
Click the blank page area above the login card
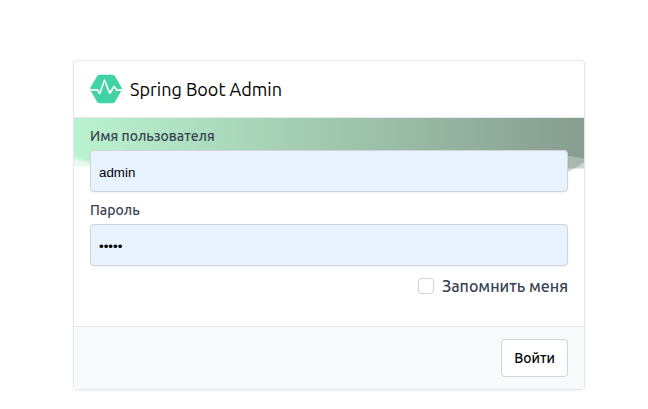[328, 30]
